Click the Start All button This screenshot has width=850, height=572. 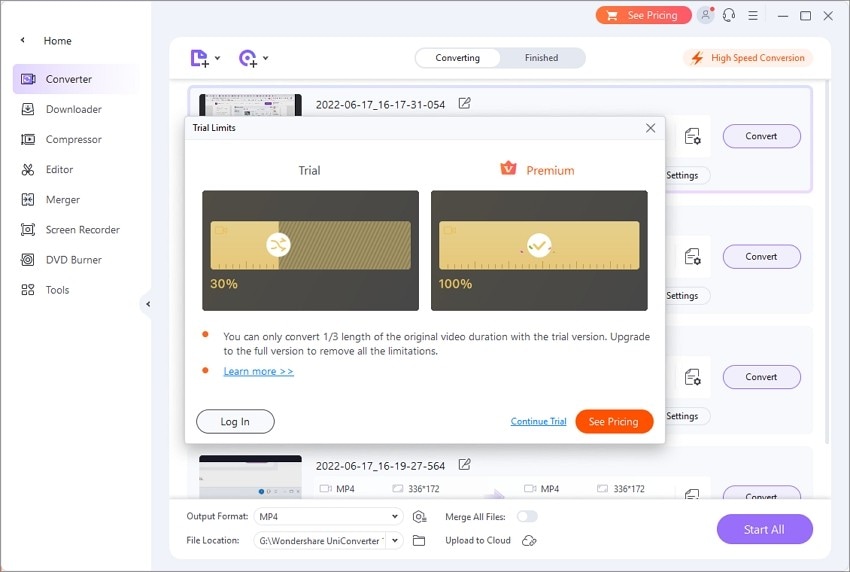(x=764, y=529)
